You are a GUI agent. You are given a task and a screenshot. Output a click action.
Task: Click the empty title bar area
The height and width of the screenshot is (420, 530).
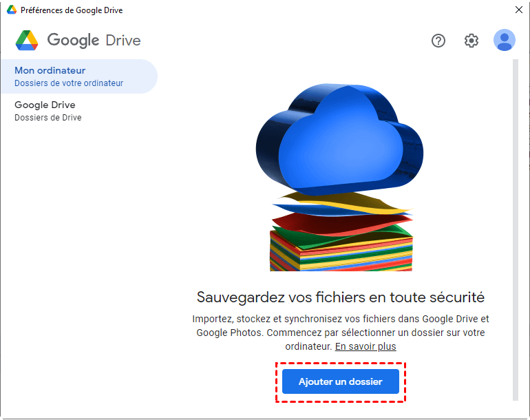click(310, 10)
